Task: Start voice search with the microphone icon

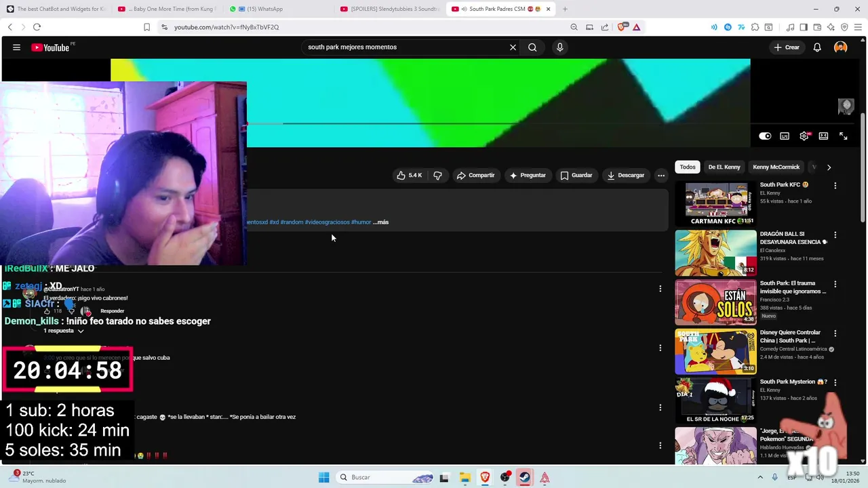Action: 559,47
